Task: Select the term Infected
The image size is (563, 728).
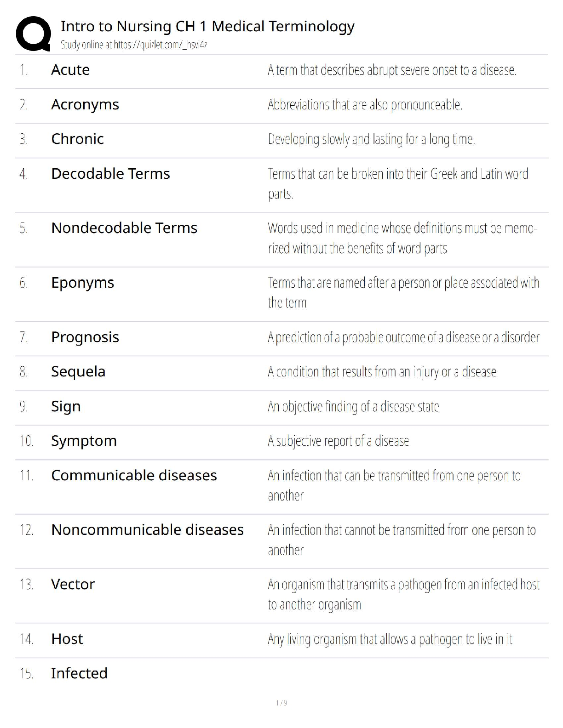Action: point(79,673)
